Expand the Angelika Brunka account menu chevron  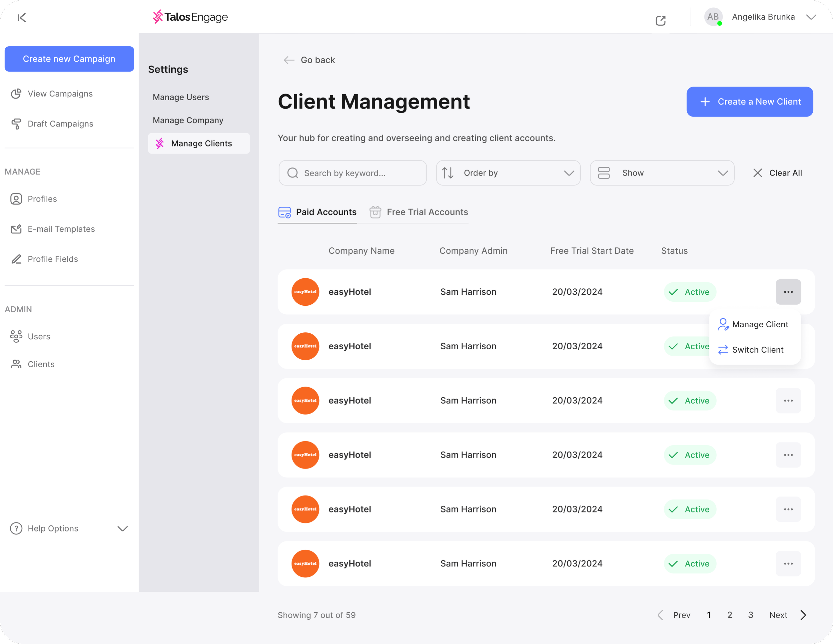tap(811, 17)
